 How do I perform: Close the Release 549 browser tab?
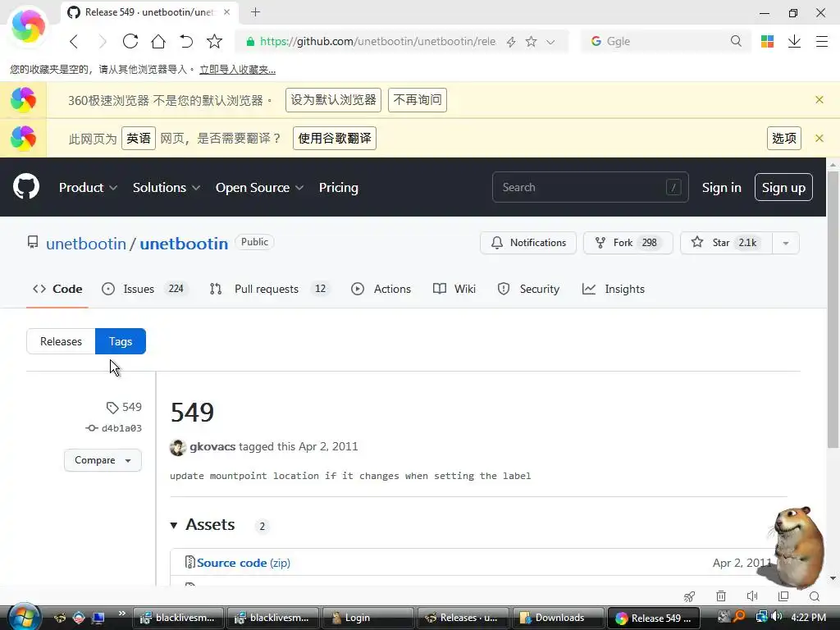[226, 11]
